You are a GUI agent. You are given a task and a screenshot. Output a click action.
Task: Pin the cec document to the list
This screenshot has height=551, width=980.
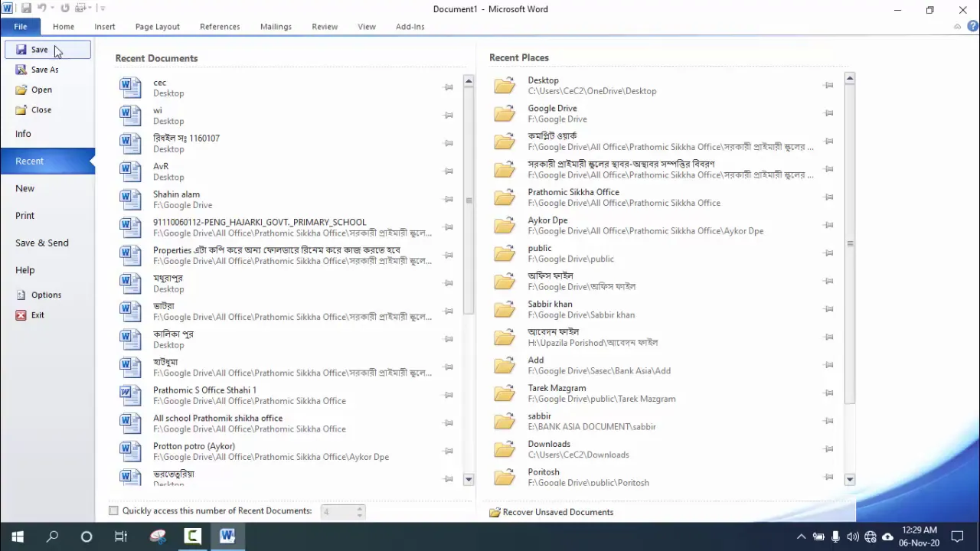tap(449, 87)
